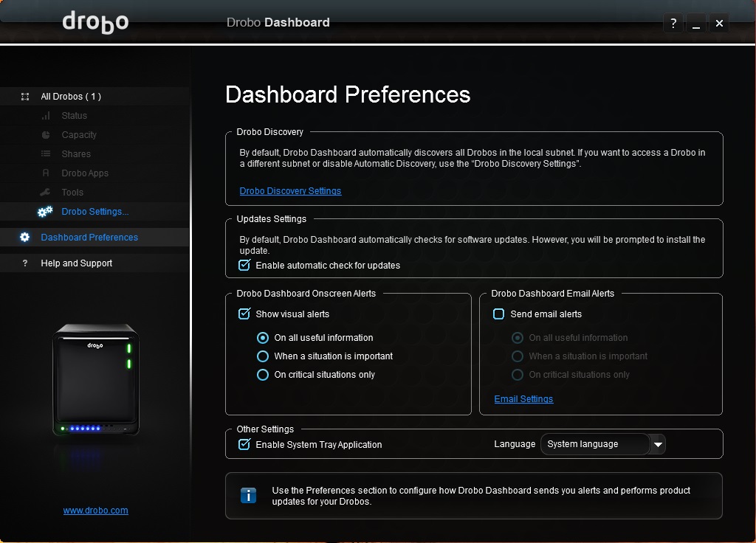Click the Dashboard Preferences page heading
Image resolution: width=756 pixels, height=543 pixels.
point(348,94)
